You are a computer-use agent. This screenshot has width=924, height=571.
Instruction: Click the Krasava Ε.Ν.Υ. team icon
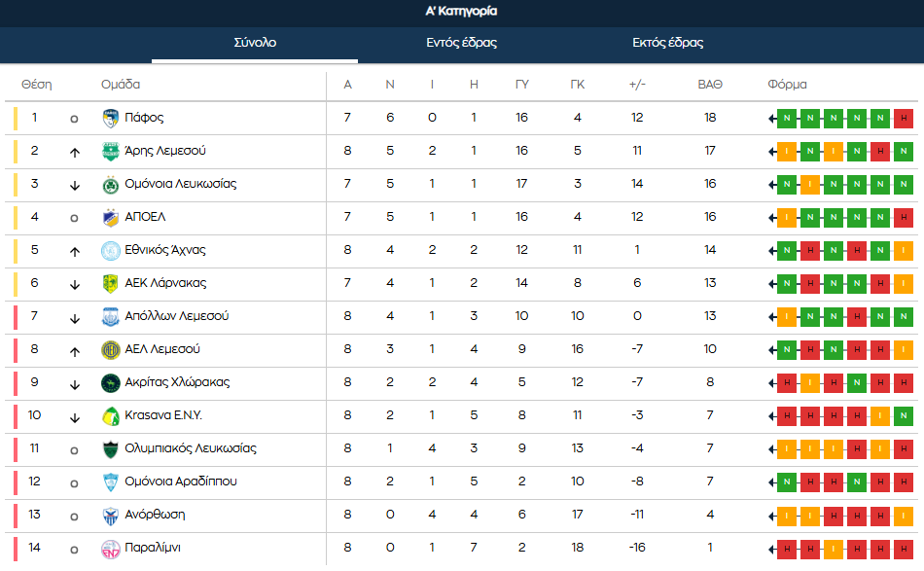(x=111, y=415)
